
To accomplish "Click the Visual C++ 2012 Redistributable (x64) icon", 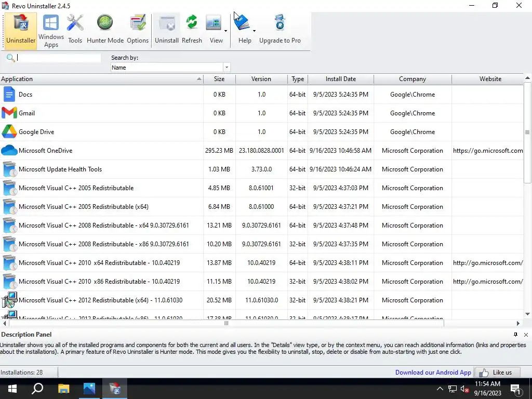I will [9, 300].
